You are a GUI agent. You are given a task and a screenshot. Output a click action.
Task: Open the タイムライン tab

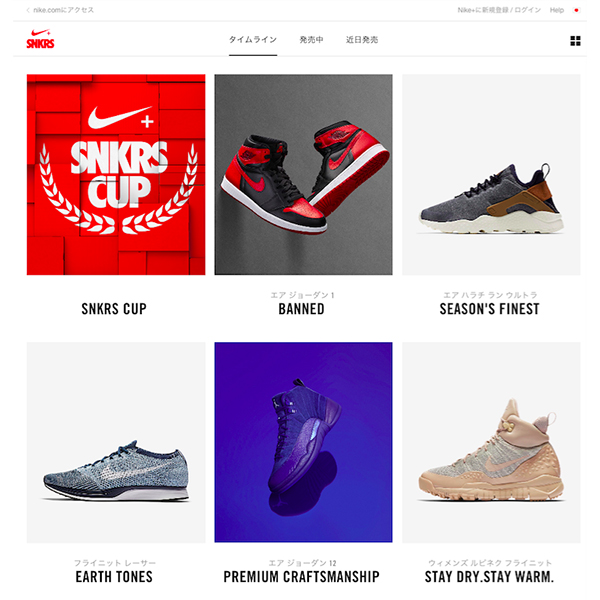pos(253,40)
